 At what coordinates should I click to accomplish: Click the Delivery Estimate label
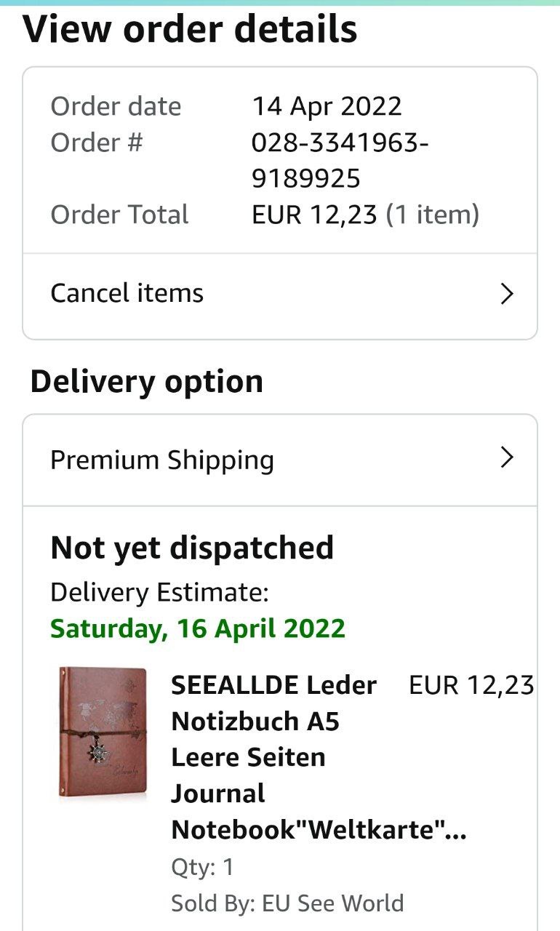pos(159,593)
